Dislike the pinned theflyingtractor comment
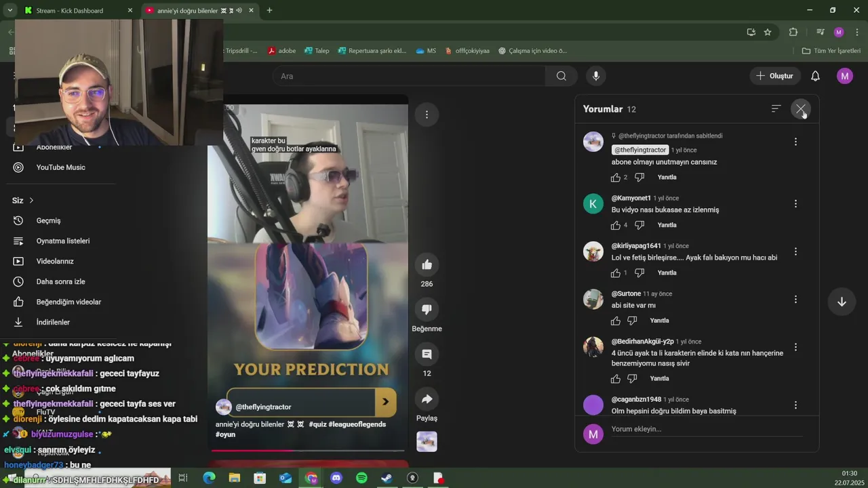Viewport: 868px width, 488px height. click(639, 178)
